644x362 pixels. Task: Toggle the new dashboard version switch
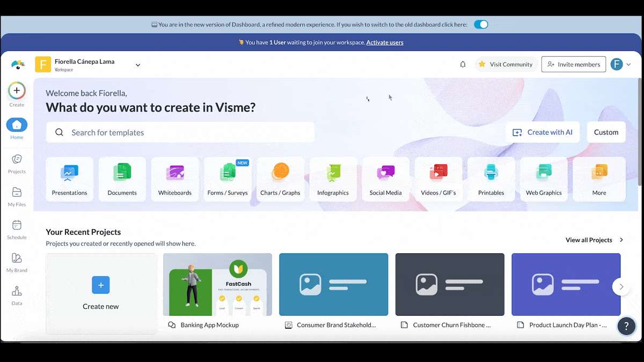pos(481,25)
